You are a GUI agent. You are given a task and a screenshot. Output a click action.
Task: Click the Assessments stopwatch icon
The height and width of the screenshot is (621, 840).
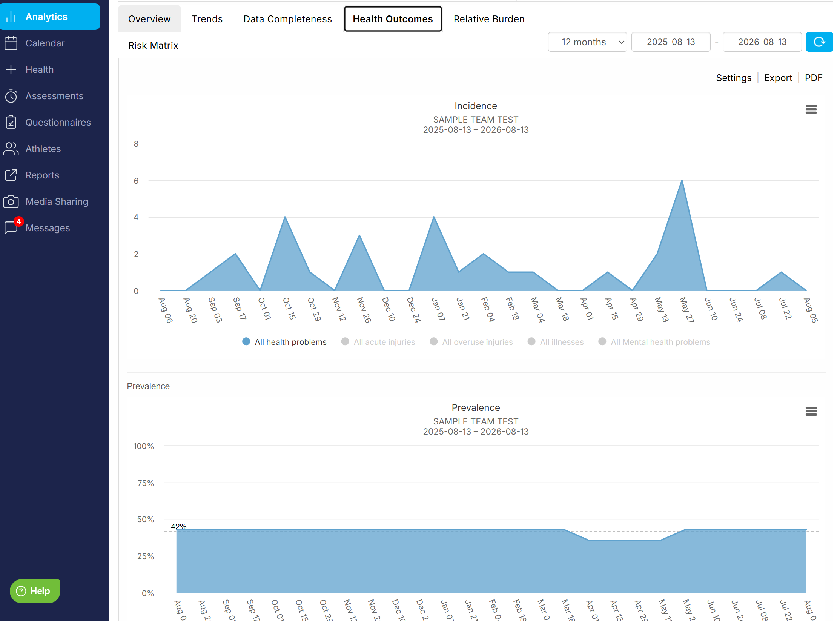tap(11, 96)
